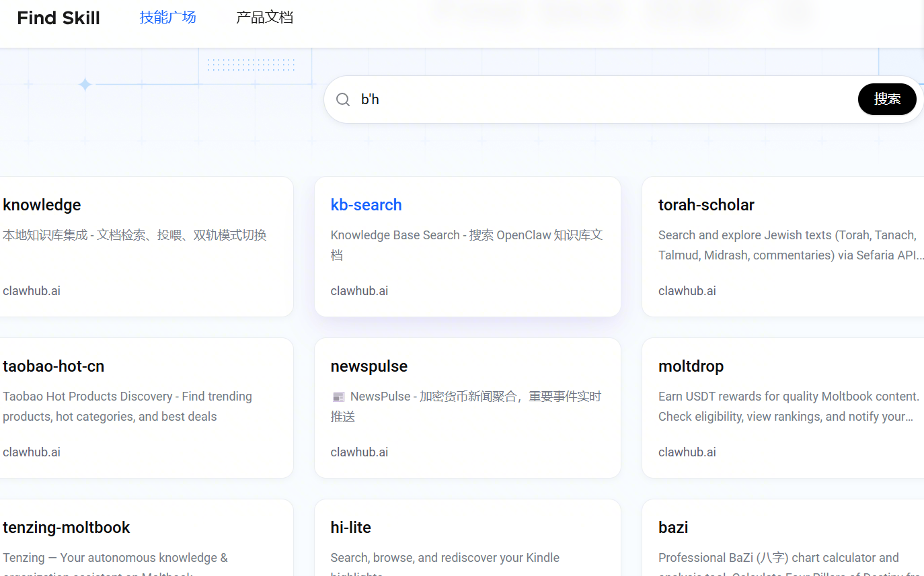924x576 pixels.
Task: Select the bazi skill title
Action: pyautogui.click(x=672, y=528)
